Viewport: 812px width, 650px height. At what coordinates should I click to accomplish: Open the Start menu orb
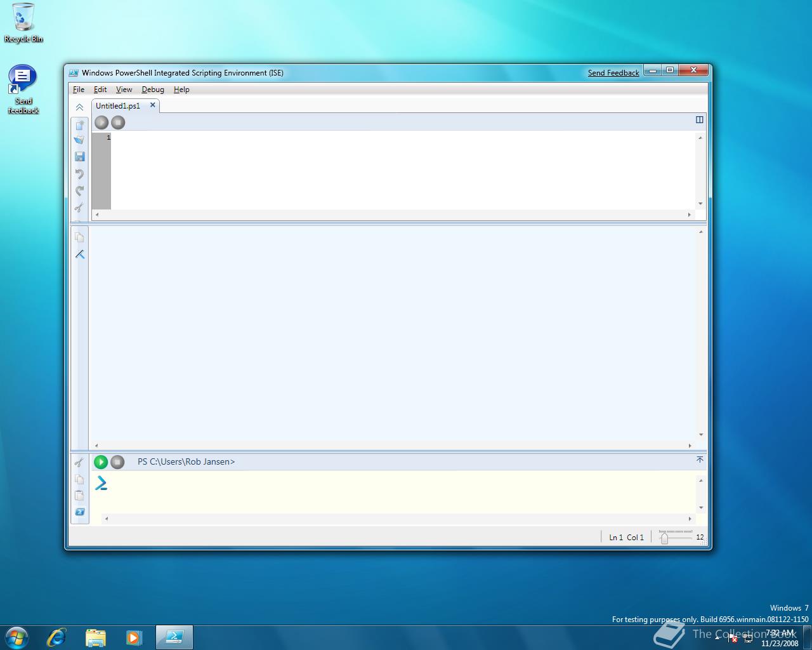[16, 637]
